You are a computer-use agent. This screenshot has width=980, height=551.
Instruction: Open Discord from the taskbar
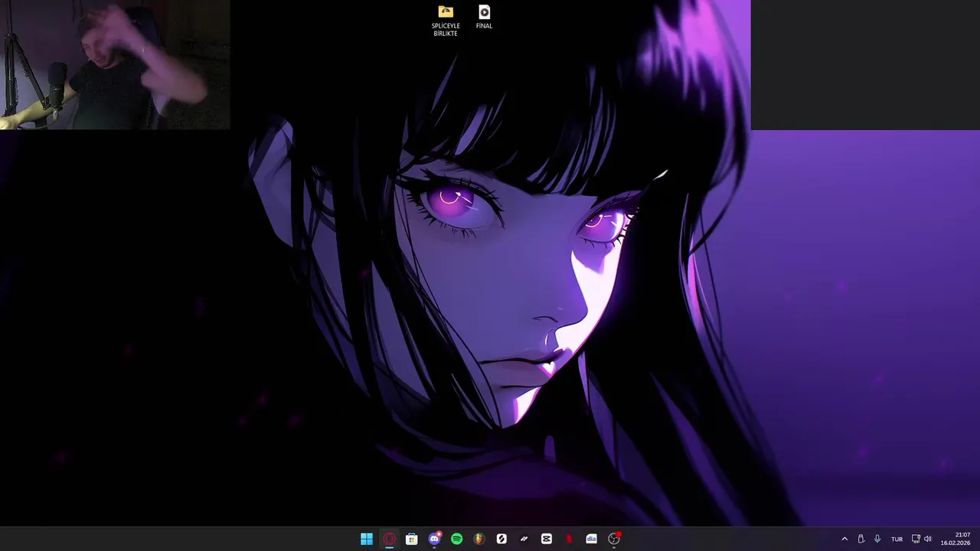[x=434, y=539]
